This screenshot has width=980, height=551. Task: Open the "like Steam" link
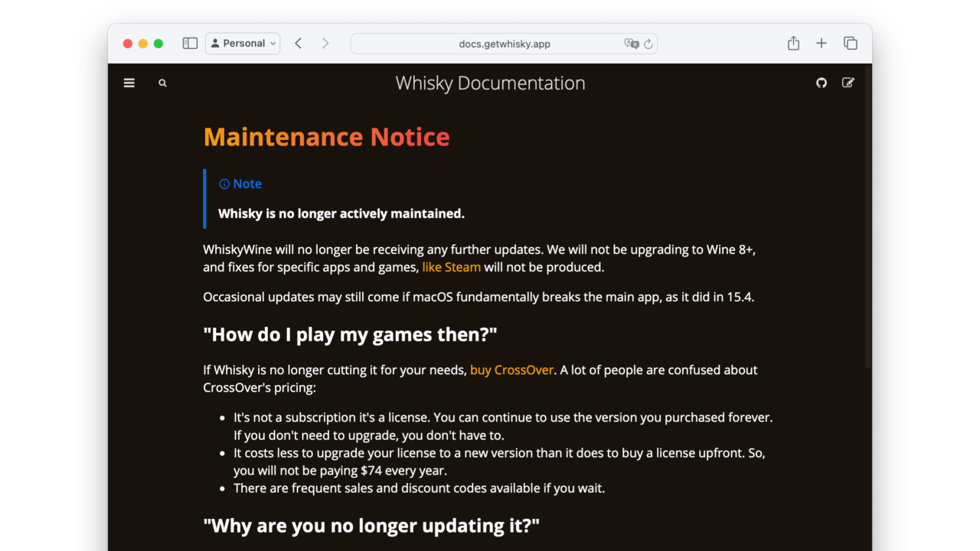pyautogui.click(x=451, y=267)
